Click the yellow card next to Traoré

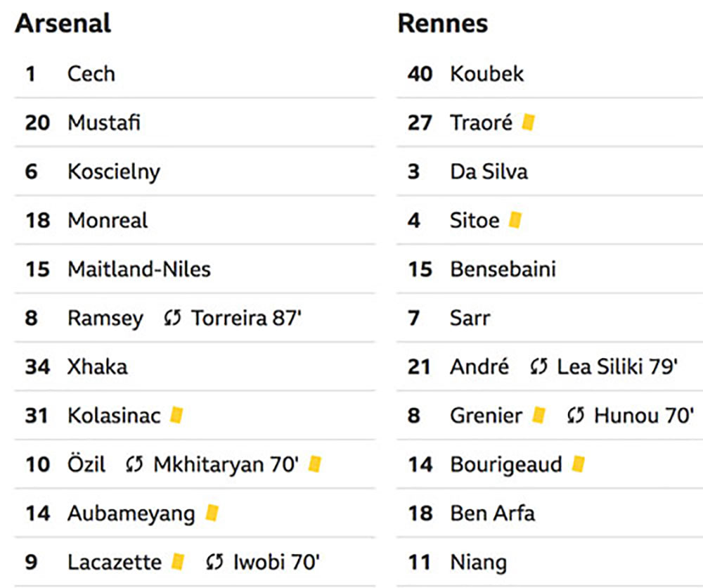pos(528,122)
